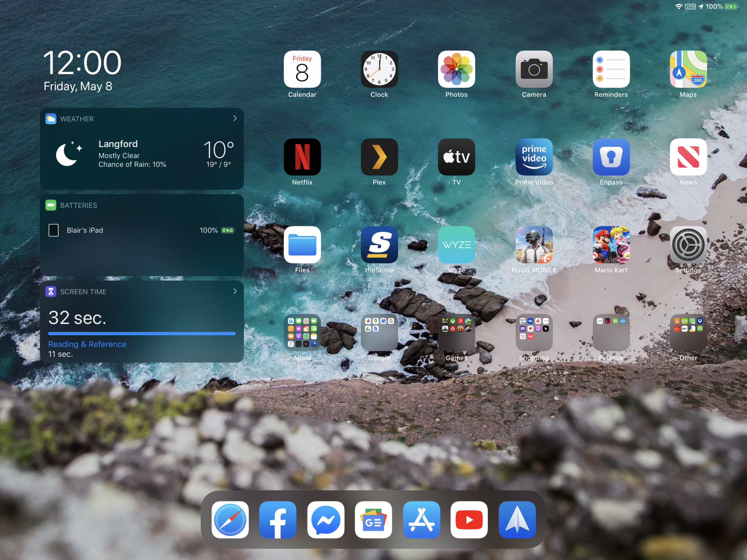Viewport: 747px width, 560px height.
Task: Open YouTube from the dock
Action: 469,520
